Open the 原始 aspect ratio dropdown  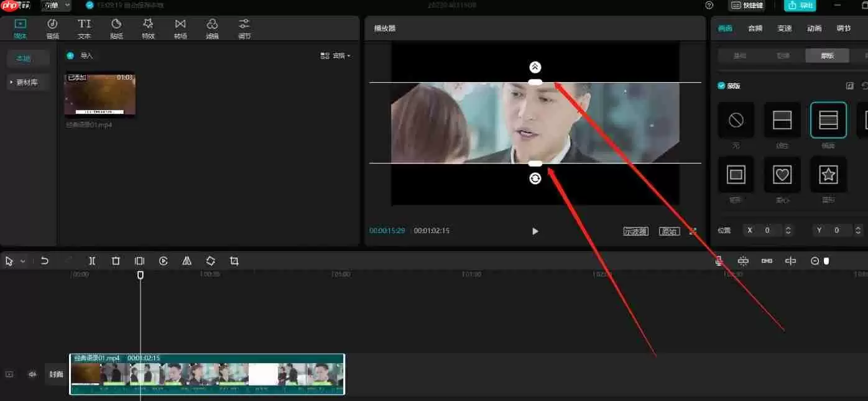pyautogui.click(x=669, y=231)
